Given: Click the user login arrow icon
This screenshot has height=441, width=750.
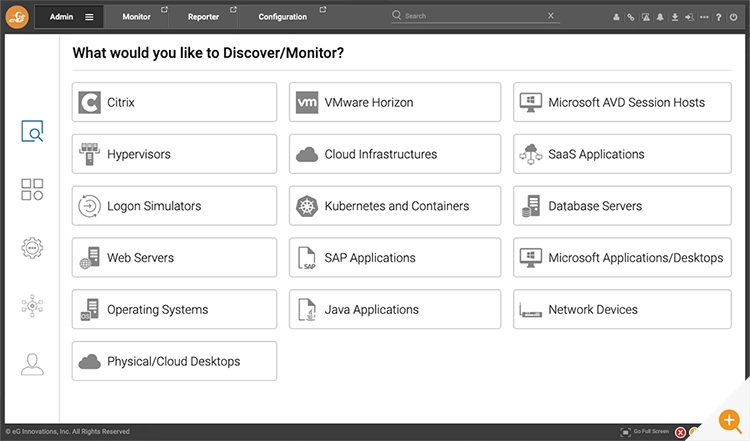Looking at the screenshot, I should click(x=689, y=17).
